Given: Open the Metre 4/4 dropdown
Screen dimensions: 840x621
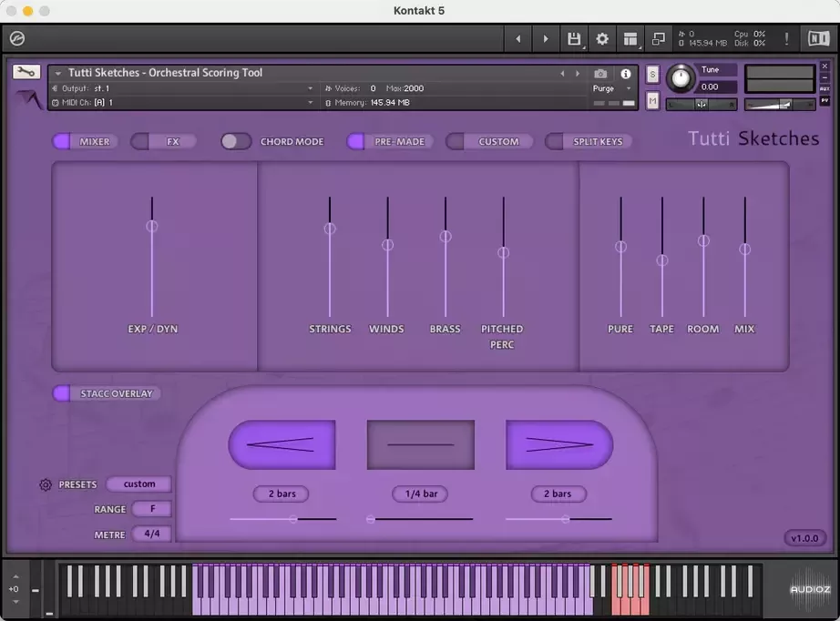Looking at the screenshot, I should 151,534.
